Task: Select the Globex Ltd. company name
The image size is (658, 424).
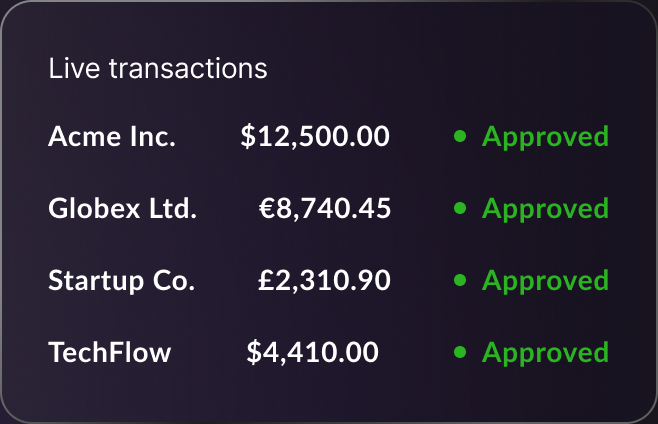Action: (123, 208)
